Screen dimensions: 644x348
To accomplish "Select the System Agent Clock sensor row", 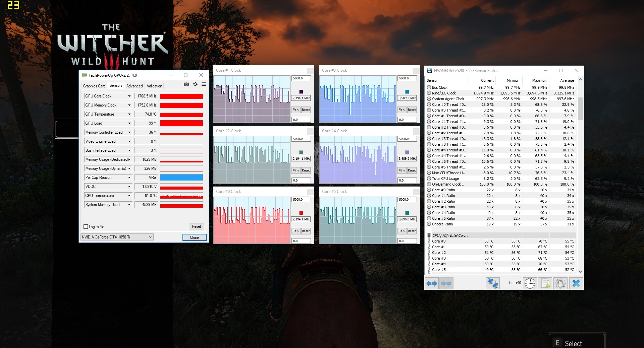I will 501,99.
